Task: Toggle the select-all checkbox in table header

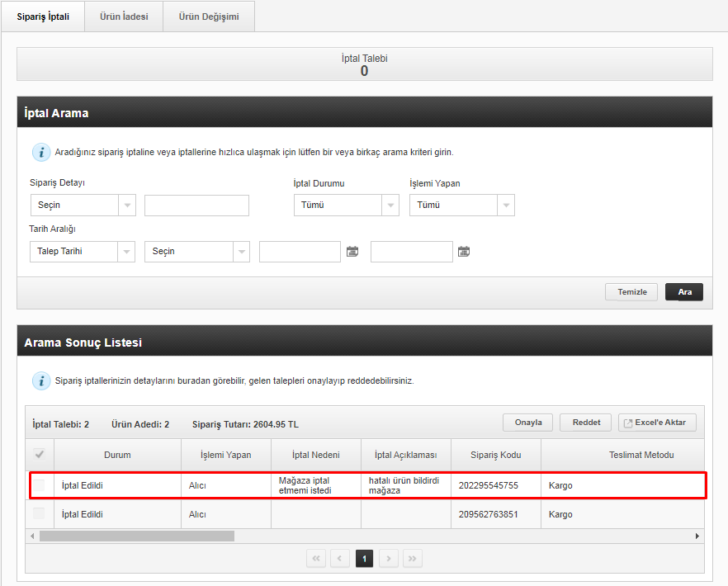Action: (x=39, y=455)
